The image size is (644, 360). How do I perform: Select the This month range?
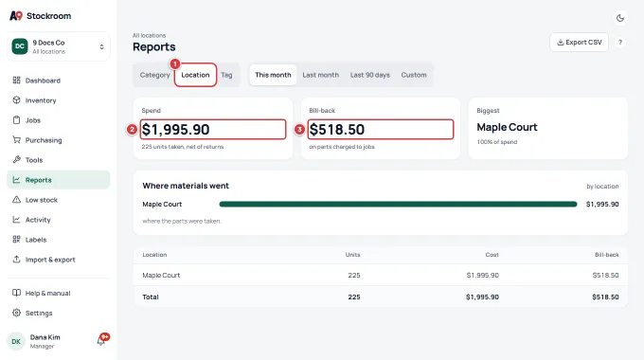tap(273, 75)
